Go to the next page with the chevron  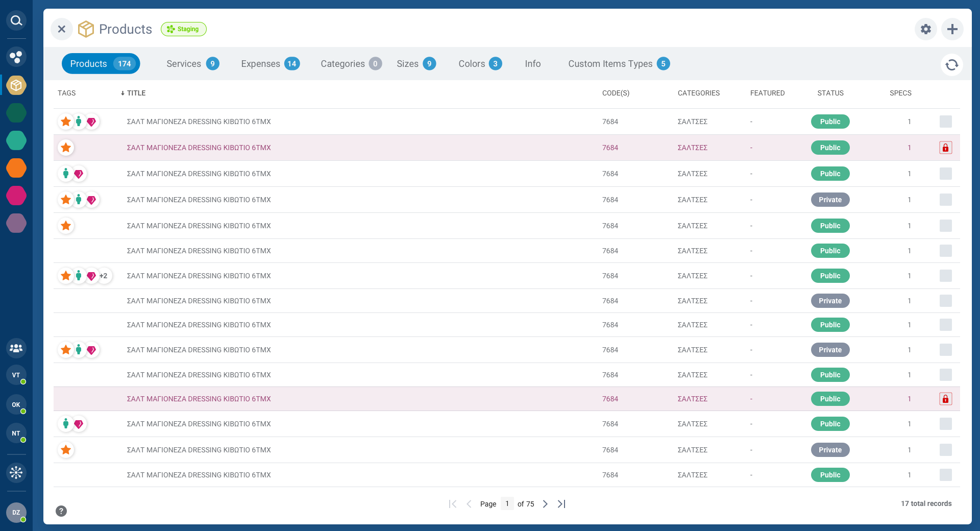pos(545,504)
